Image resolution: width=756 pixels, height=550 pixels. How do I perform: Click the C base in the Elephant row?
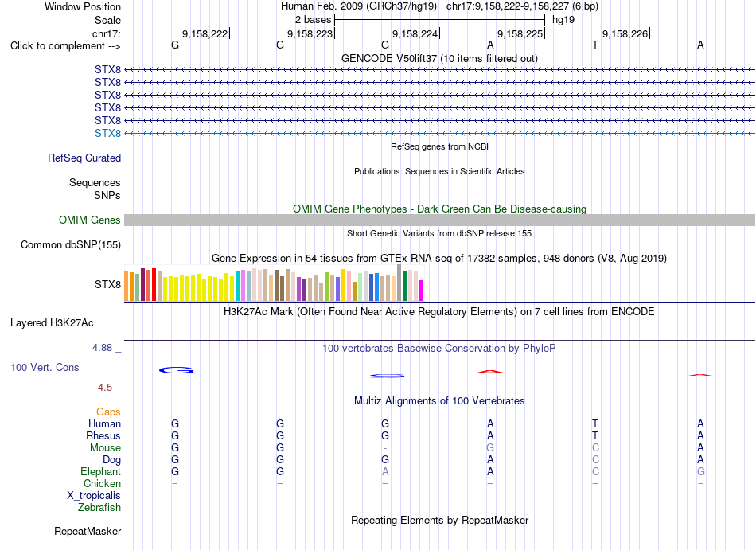click(595, 471)
